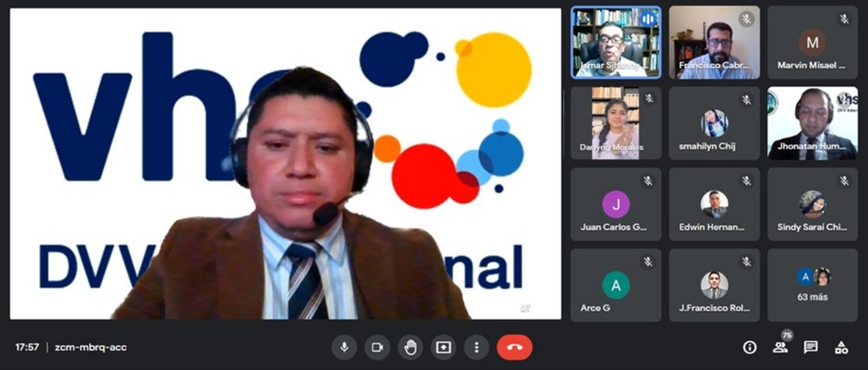Open the activities panel icon

(841, 347)
